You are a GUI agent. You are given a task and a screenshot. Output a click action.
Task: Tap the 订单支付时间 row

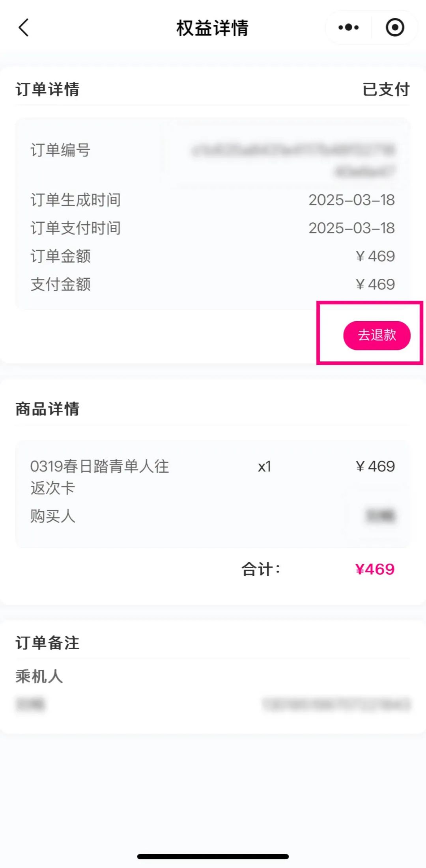click(213, 228)
